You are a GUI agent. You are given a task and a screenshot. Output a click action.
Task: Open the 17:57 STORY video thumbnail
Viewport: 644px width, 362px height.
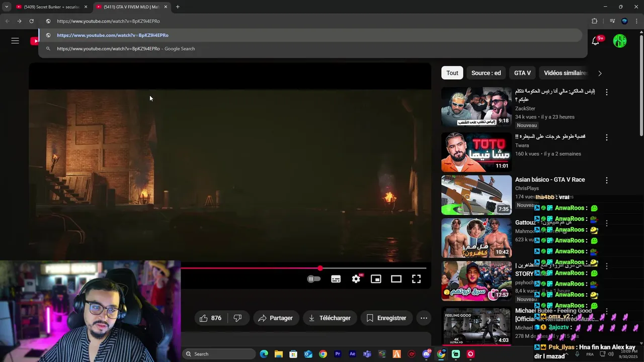click(476, 281)
